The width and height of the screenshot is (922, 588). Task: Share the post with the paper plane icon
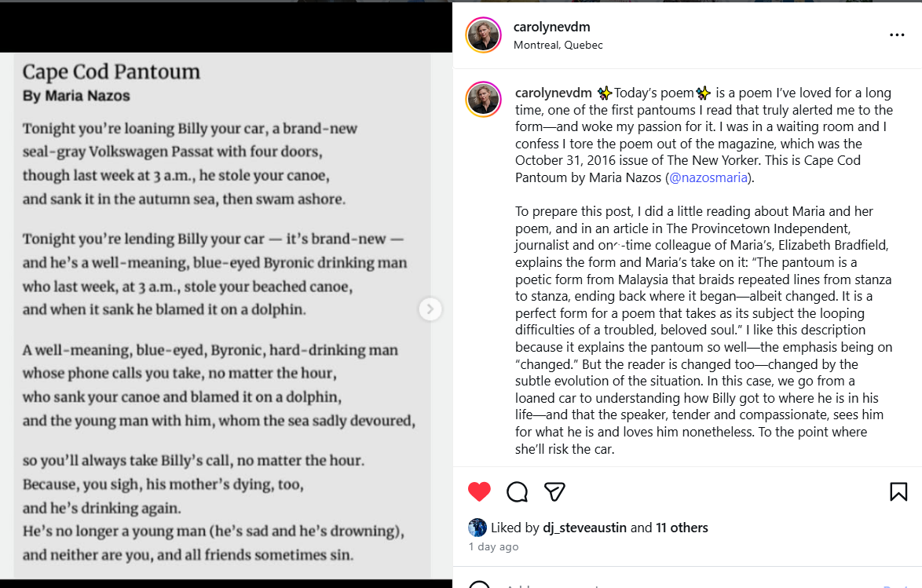coord(554,492)
